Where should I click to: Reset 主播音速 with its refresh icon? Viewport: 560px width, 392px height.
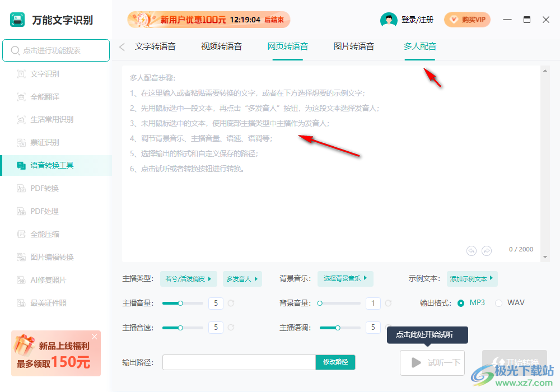(x=231, y=328)
